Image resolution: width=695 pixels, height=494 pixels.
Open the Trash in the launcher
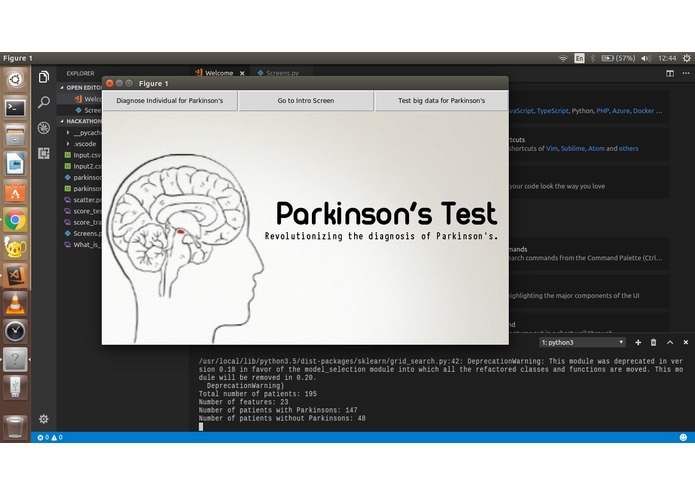pos(15,427)
